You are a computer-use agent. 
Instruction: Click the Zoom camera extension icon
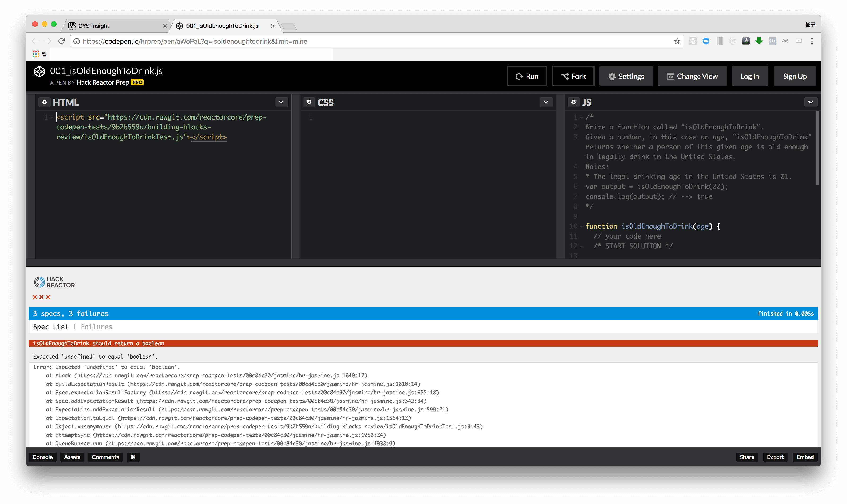(706, 41)
